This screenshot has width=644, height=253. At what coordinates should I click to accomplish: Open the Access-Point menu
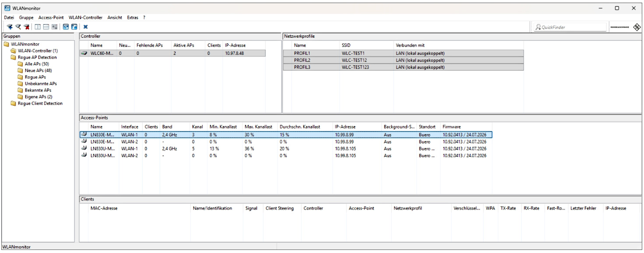coord(51,18)
